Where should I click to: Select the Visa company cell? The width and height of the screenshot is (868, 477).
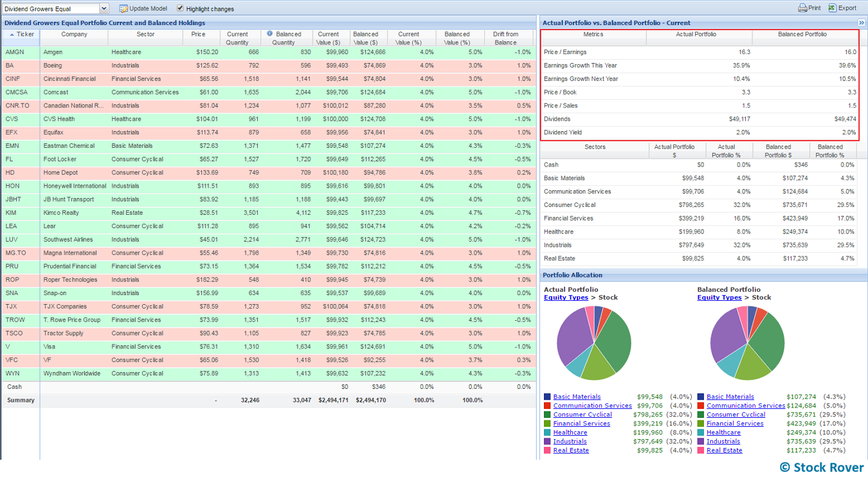tap(74, 346)
